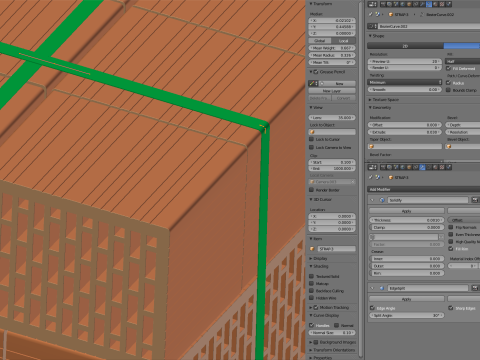
Task: Click the Solidify Thickness slider
Action: click(407, 220)
